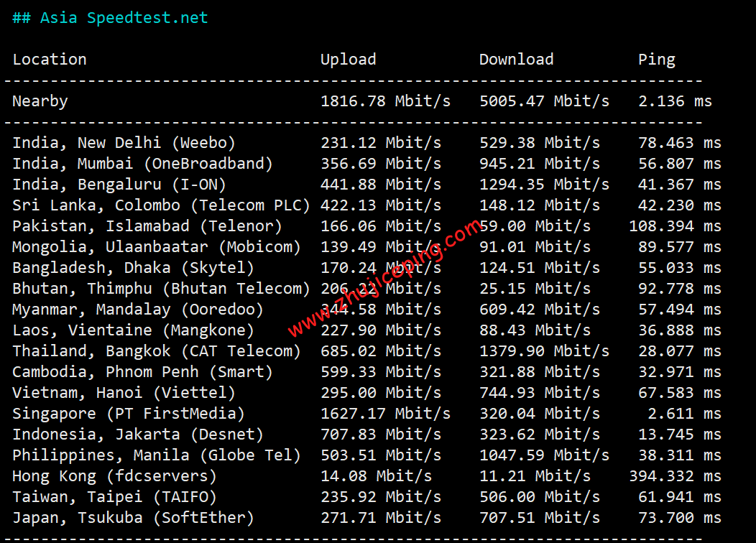Select Nearby download value '5005.47 Mbit/s'
The width and height of the screenshot is (756, 543).
pos(544,101)
